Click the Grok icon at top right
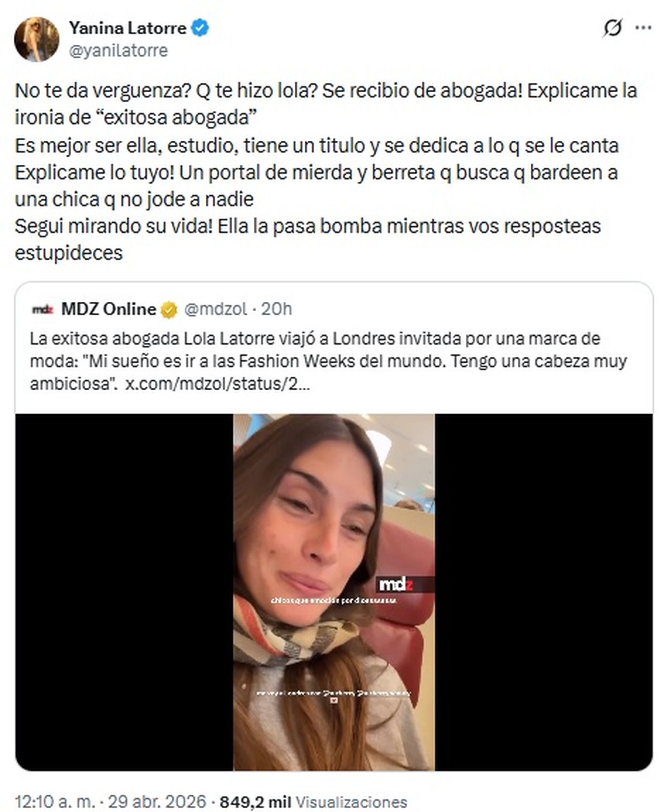Viewport: 671px width, 812px height. (613, 27)
